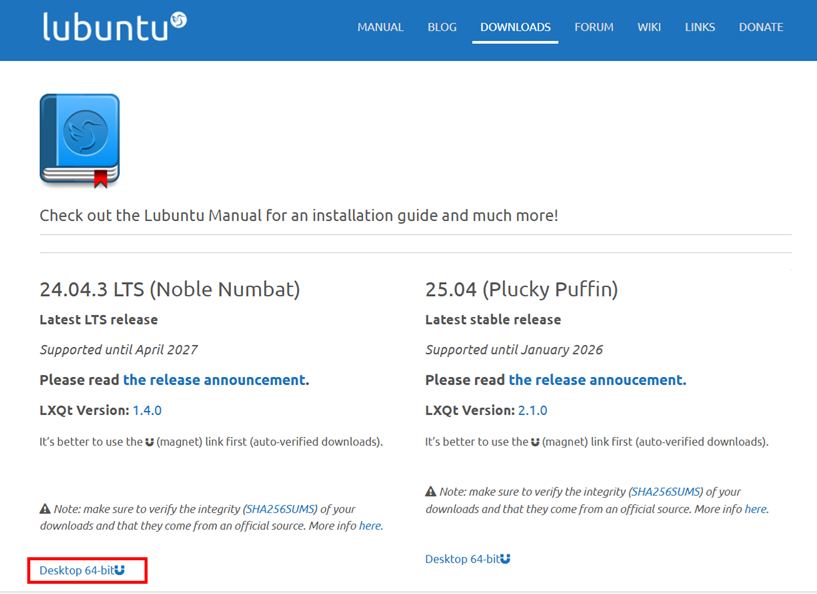Viewport: 817px width, 594px height.
Task: Click the 'Check out the Lubuntu Manual' text
Action: coord(299,216)
